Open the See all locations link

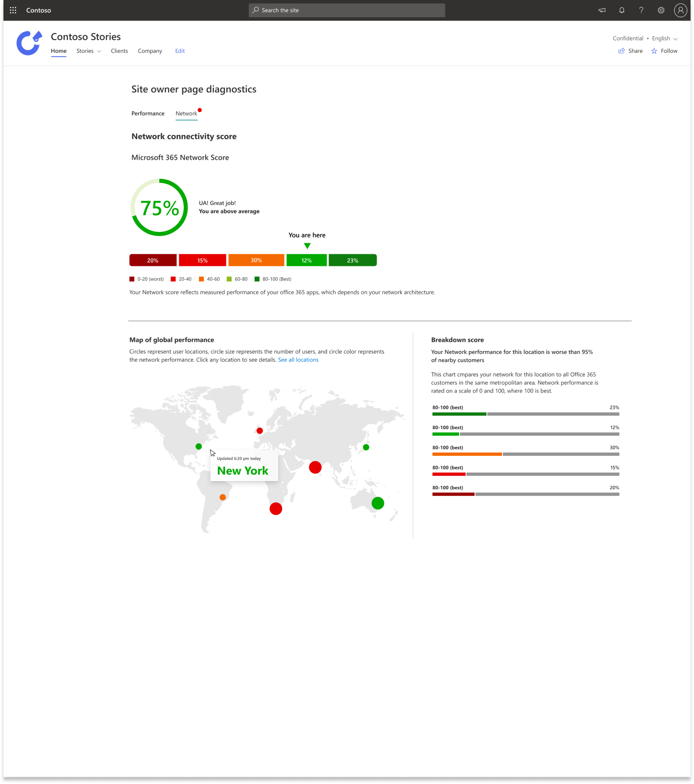298,360
